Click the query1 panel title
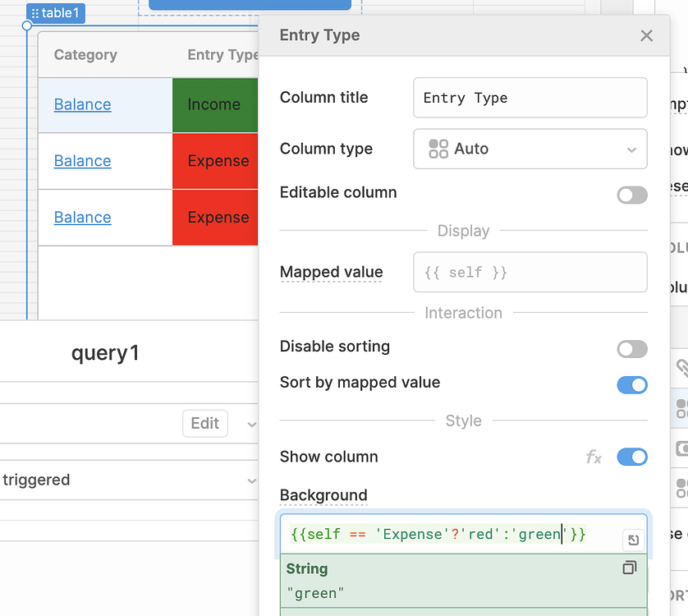The height and width of the screenshot is (616, 688). pyautogui.click(x=105, y=352)
